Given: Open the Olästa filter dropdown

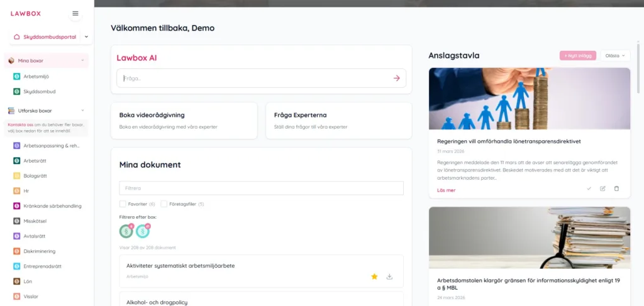Looking at the screenshot, I should pyautogui.click(x=615, y=56).
